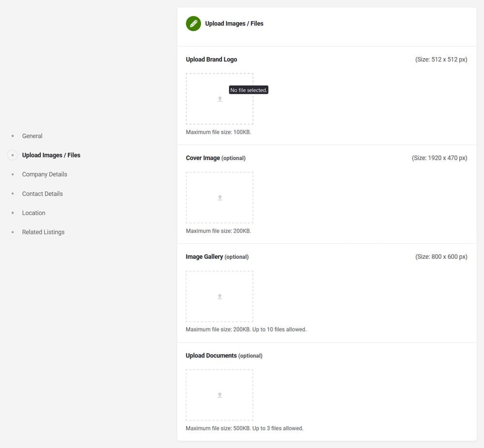Click the Upload Brand Logo field label
This screenshot has width=484, height=448.
point(212,60)
